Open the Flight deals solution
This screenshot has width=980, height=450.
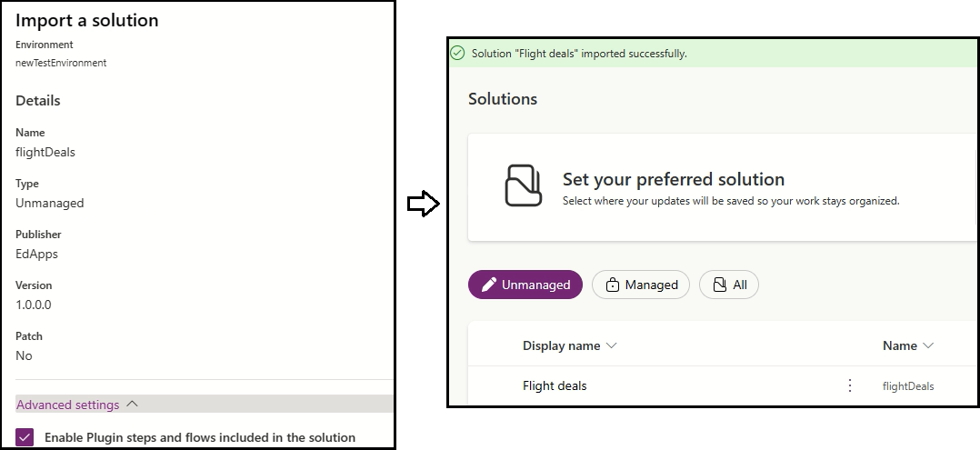(555, 385)
